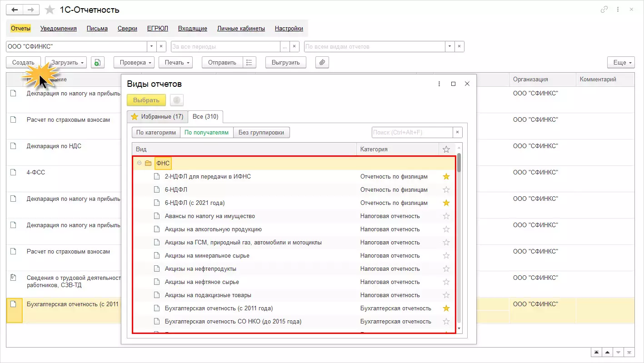
Task: Open the Личные кабинеты section
Action: click(x=241, y=28)
